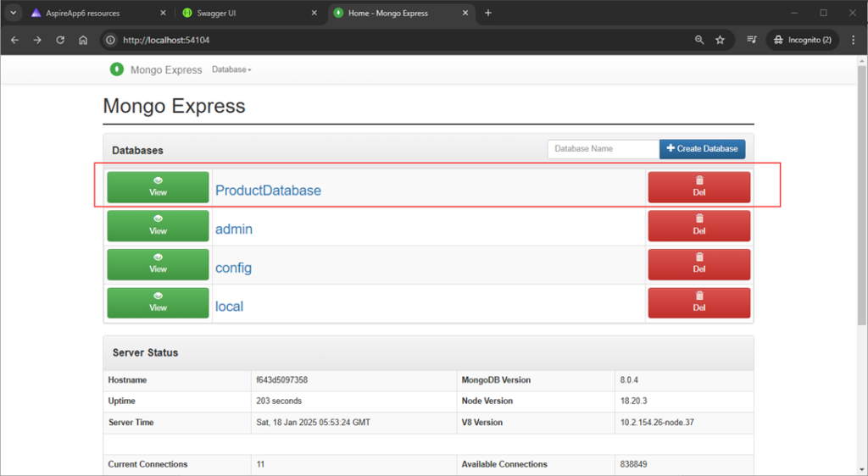Click the MongoDB Version value 8.0.4
The width and height of the screenshot is (868, 476).
point(630,379)
